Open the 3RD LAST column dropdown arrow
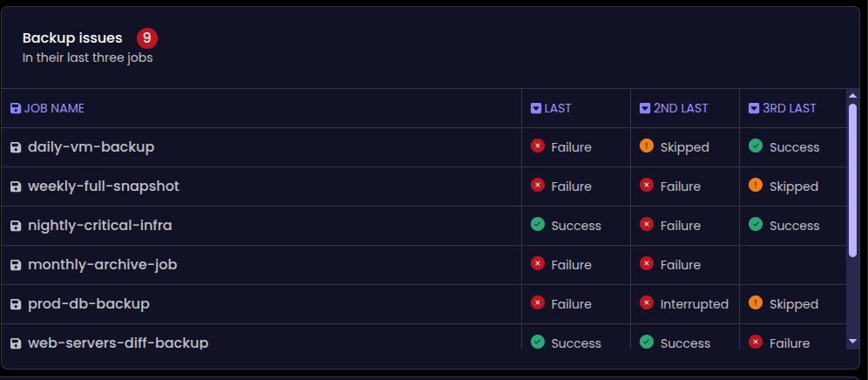This screenshot has height=380, width=868. 754,108
